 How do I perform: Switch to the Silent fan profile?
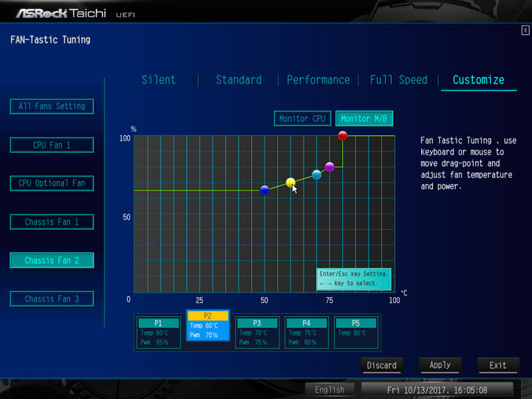click(x=158, y=80)
